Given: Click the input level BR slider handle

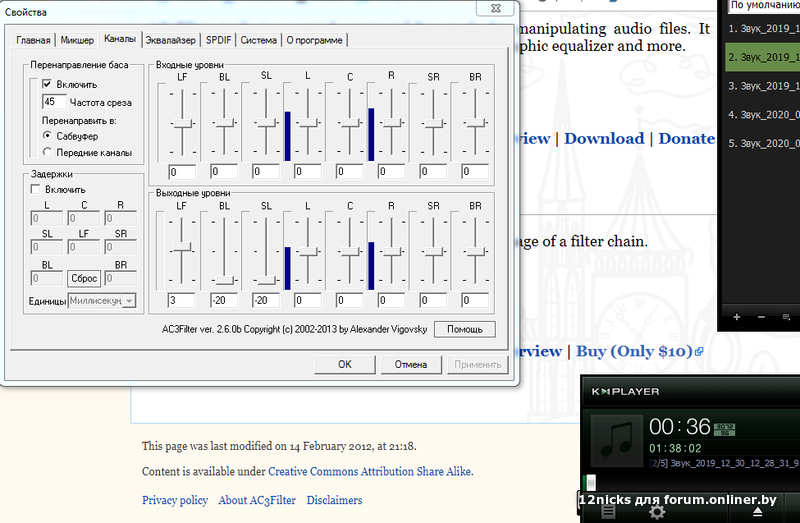Looking at the screenshot, I should coord(475,123).
